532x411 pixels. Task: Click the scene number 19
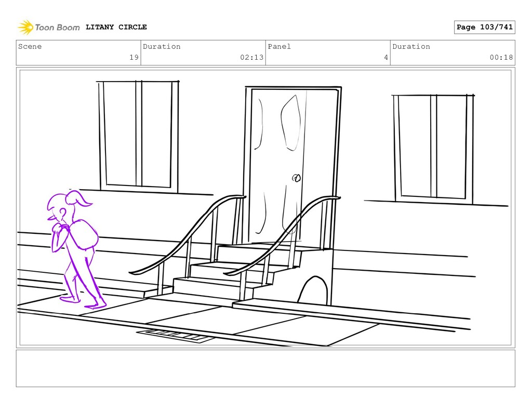coord(134,57)
